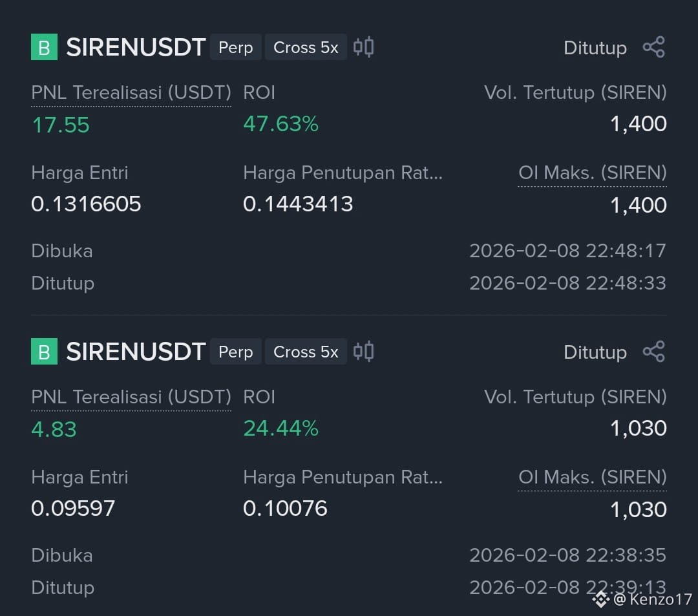Viewport: 698px width, 616px height.
Task: Click first Perp tag
Action: click(235, 47)
